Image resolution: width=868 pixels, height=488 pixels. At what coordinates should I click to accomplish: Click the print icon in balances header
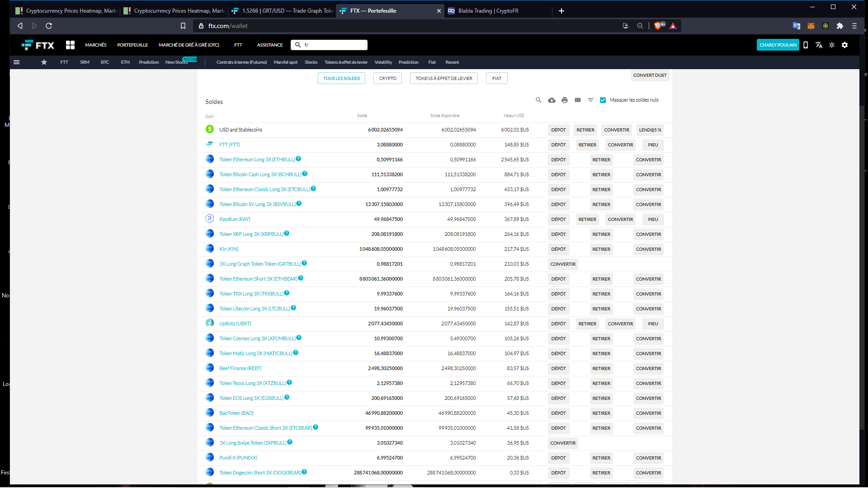point(564,99)
